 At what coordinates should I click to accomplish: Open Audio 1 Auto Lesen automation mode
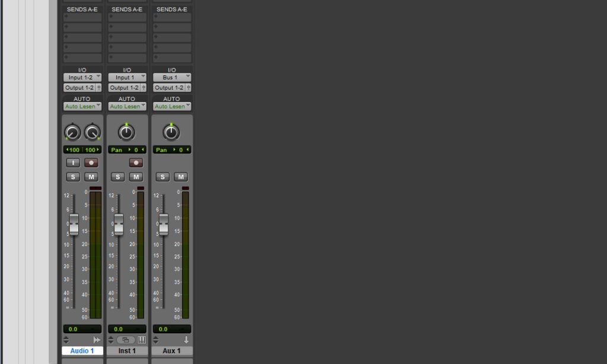tap(82, 106)
